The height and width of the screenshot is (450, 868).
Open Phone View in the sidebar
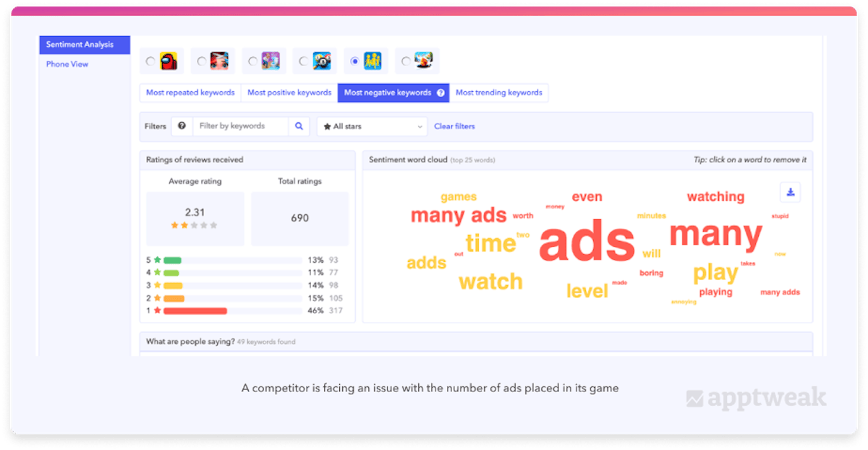coord(67,64)
